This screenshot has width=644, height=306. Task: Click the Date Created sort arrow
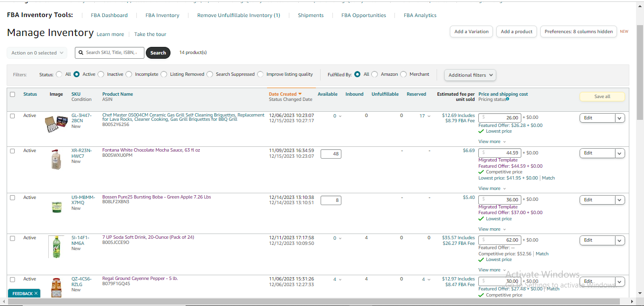pyautogui.click(x=300, y=94)
